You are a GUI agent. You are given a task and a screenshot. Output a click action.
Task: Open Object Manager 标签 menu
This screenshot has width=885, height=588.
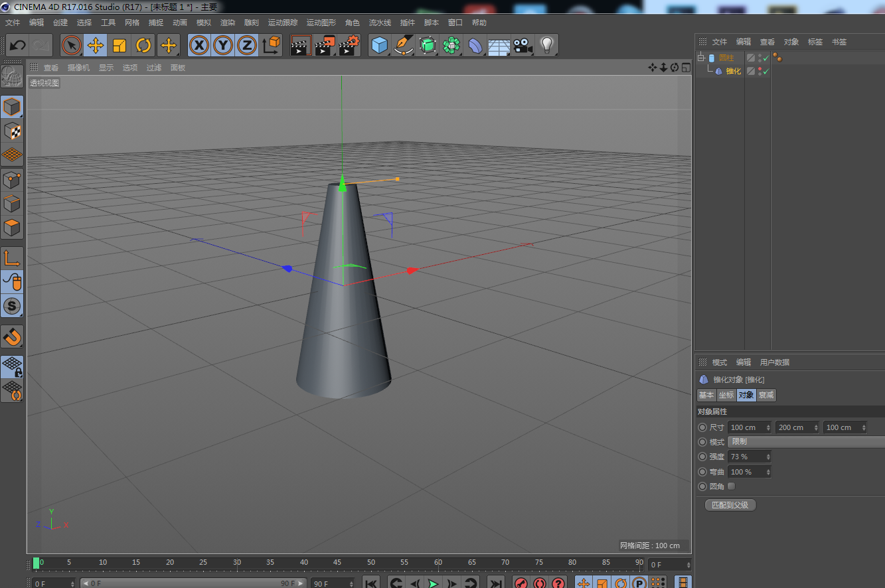815,42
